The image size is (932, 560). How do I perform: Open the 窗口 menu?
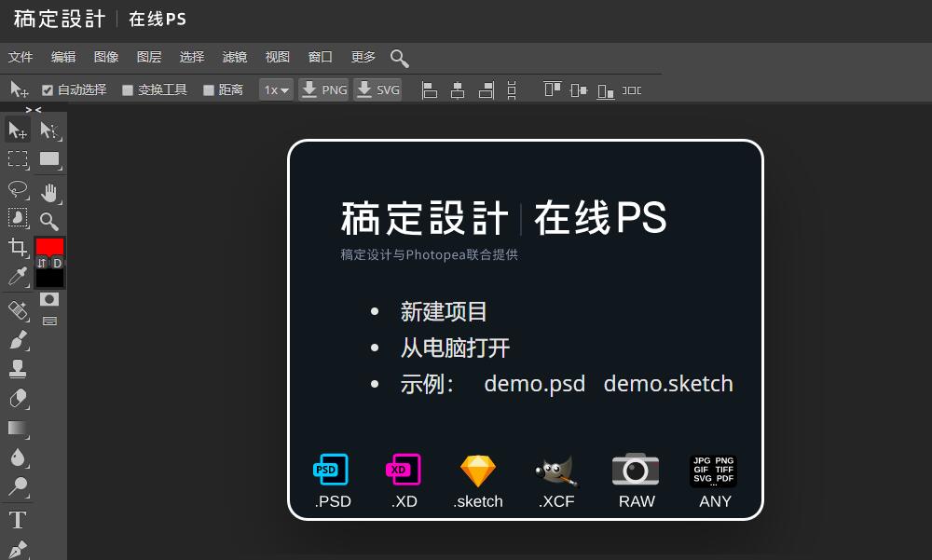(x=320, y=57)
